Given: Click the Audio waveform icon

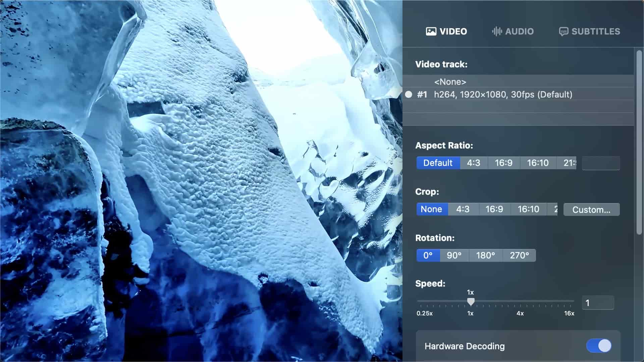Looking at the screenshot, I should point(497,32).
